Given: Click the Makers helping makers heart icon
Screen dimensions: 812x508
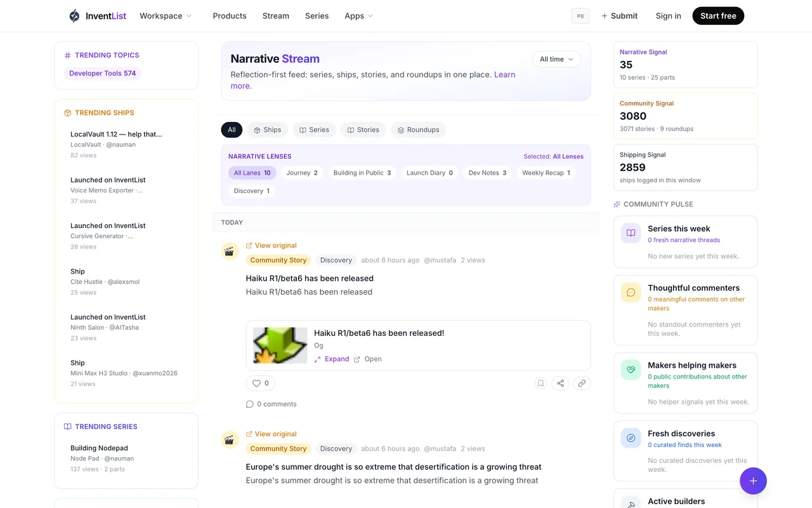Looking at the screenshot, I should click(631, 370).
